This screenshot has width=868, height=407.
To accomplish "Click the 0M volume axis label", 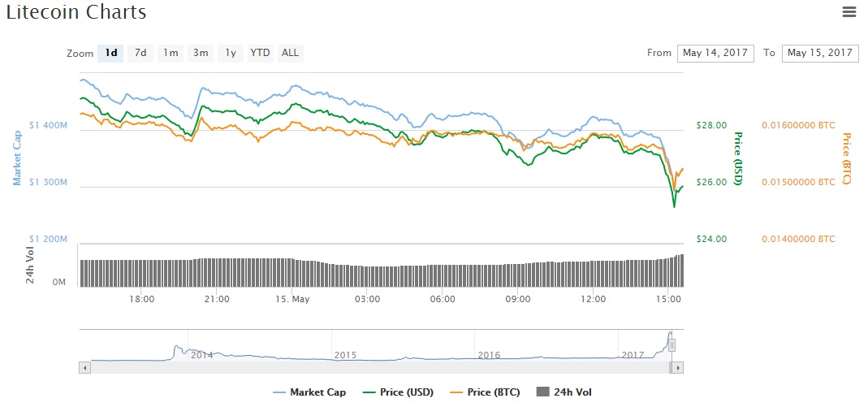I will pos(59,283).
